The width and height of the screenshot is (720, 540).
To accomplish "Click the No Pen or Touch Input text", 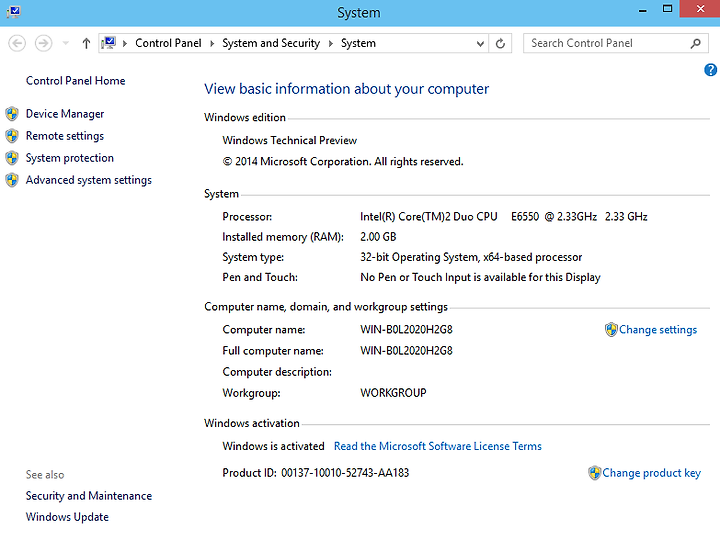I will [480, 277].
